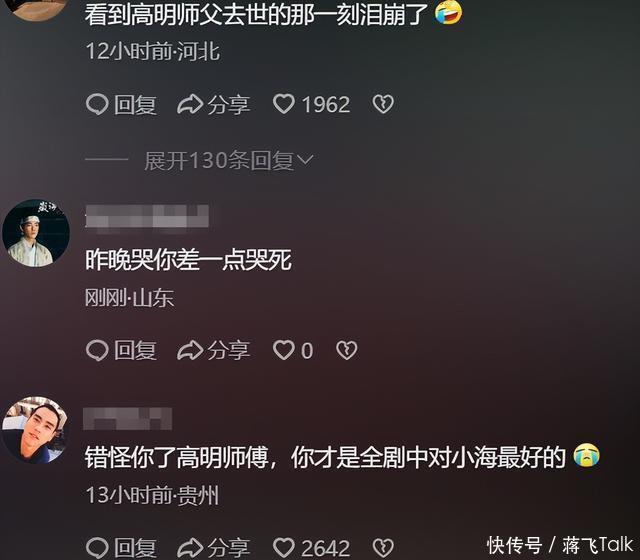Open the avatar of the Shandong commenter

pos(36,233)
